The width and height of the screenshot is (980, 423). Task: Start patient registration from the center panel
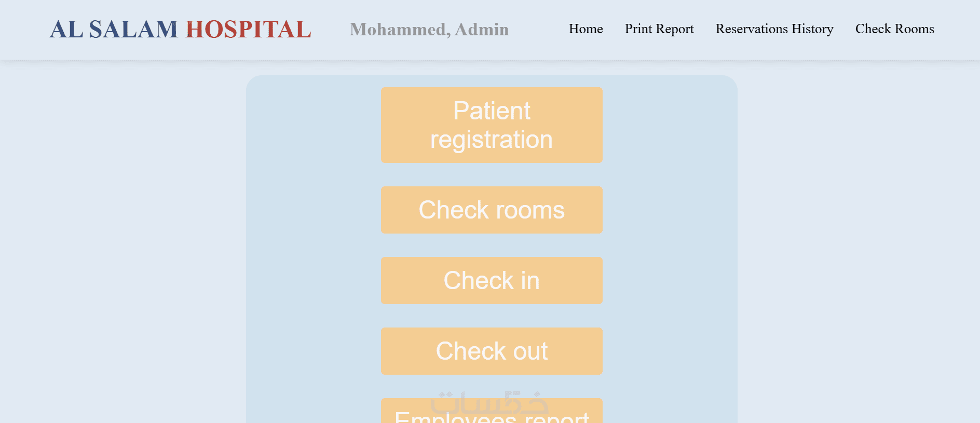point(492,125)
